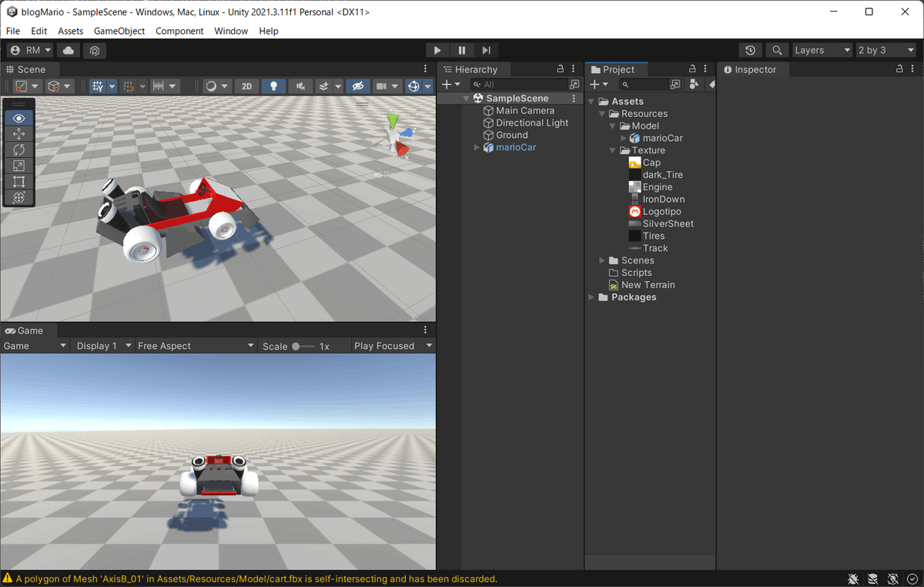924x587 pixels.
Task: Toggle the Hierarchy panel lock
Action: click(x=561, y=69)
